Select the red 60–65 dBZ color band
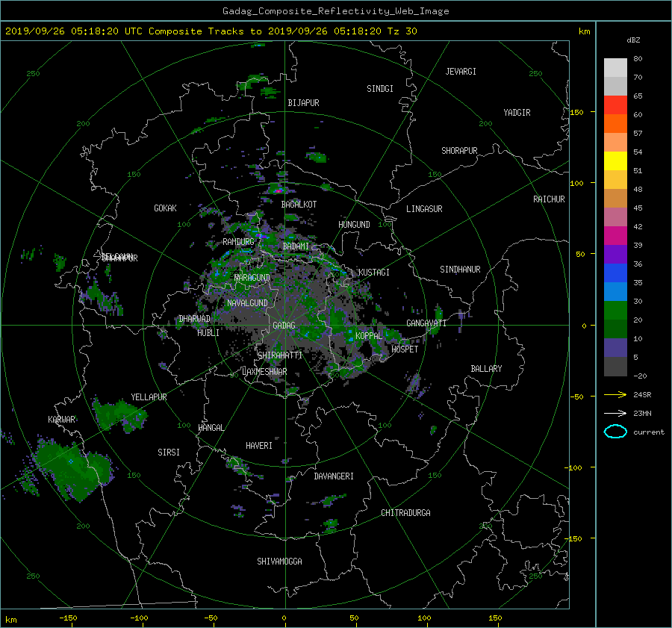The height and width of the screenshot is (628, 672). 615,105
